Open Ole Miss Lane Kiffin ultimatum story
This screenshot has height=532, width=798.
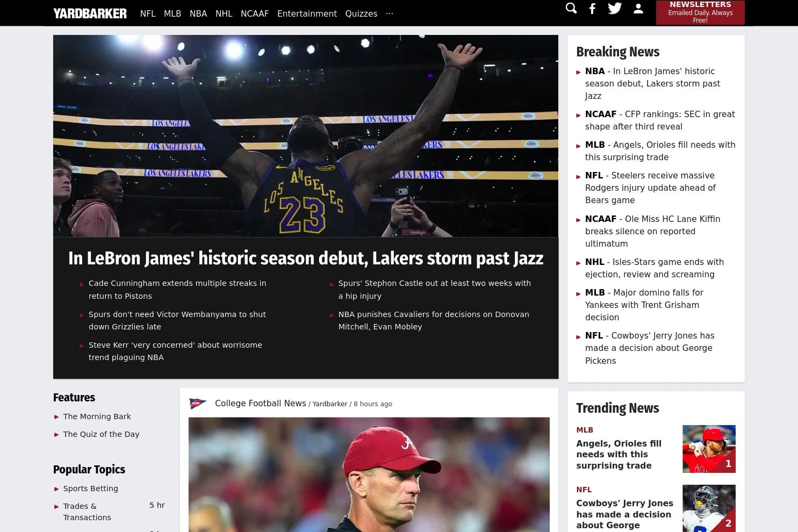[652, 231]
